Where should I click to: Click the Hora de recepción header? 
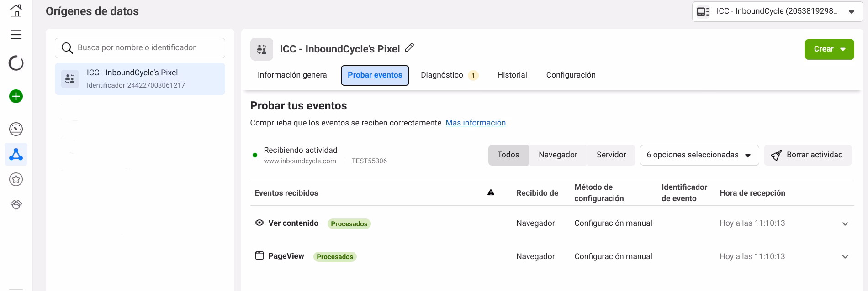pyautogui.click(x=752, y=193)
